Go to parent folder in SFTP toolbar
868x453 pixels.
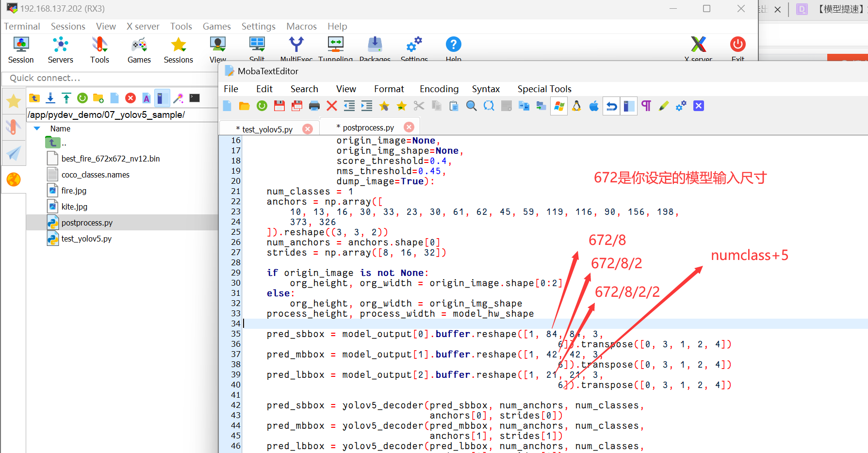34,98
